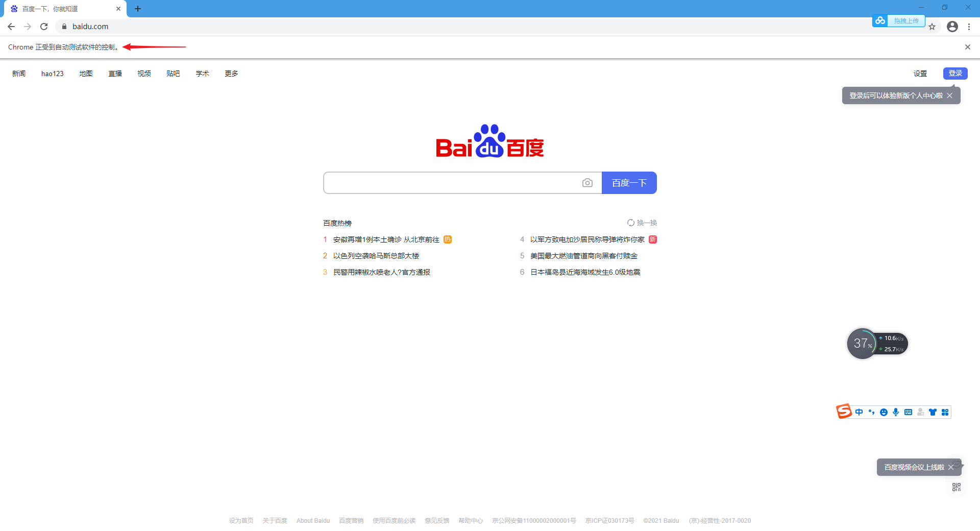Click the 登录 login button
Viewport: 980px width, 531px height.
[x=955, y=74]
